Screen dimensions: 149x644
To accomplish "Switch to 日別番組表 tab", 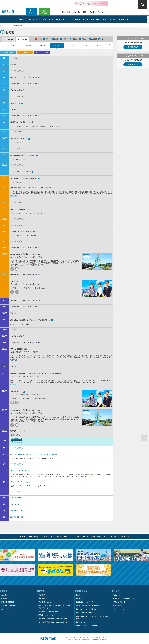I will pyautogui.click(x=23, y=39).
